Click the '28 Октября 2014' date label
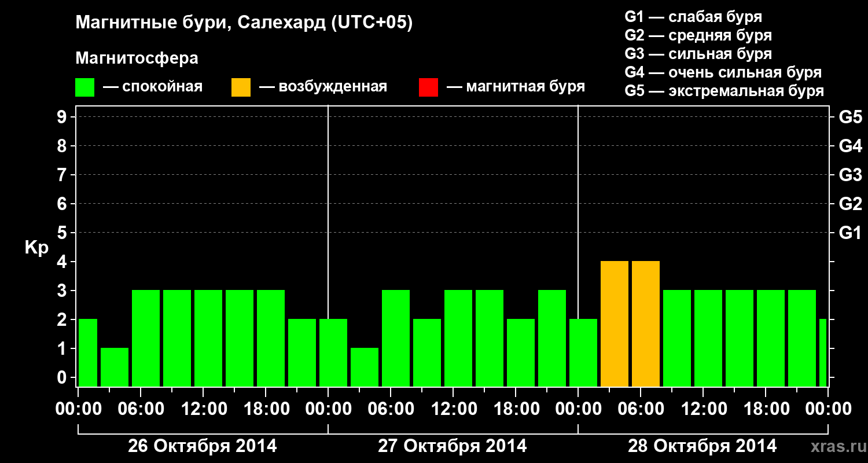Image resolution: width=868 pixels, height=463 pixels. click(703, 446)
